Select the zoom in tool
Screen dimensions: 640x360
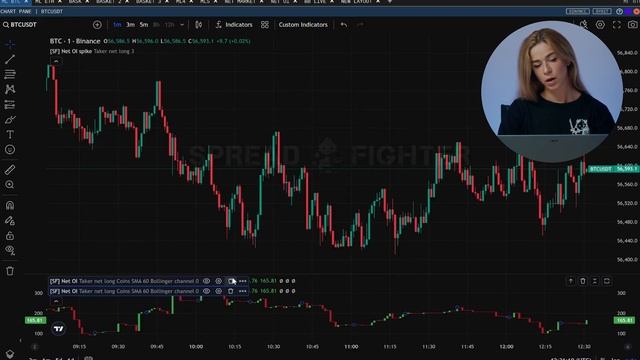[10, 185]
